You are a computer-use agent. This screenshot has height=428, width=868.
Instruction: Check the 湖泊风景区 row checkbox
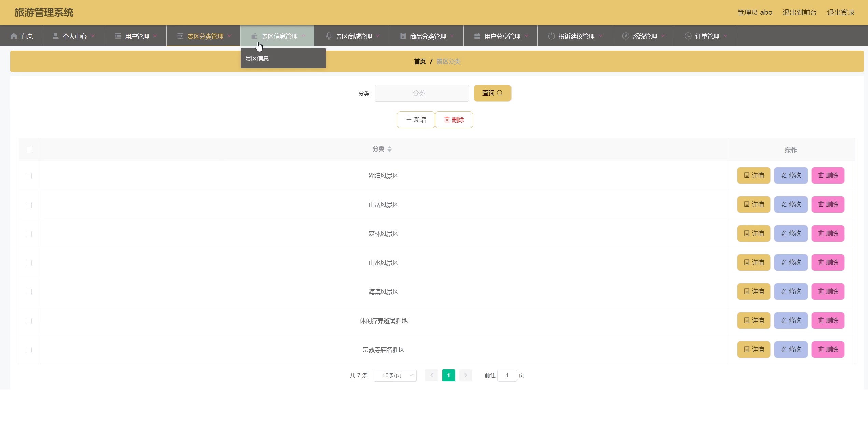click(x=29, y=176)
